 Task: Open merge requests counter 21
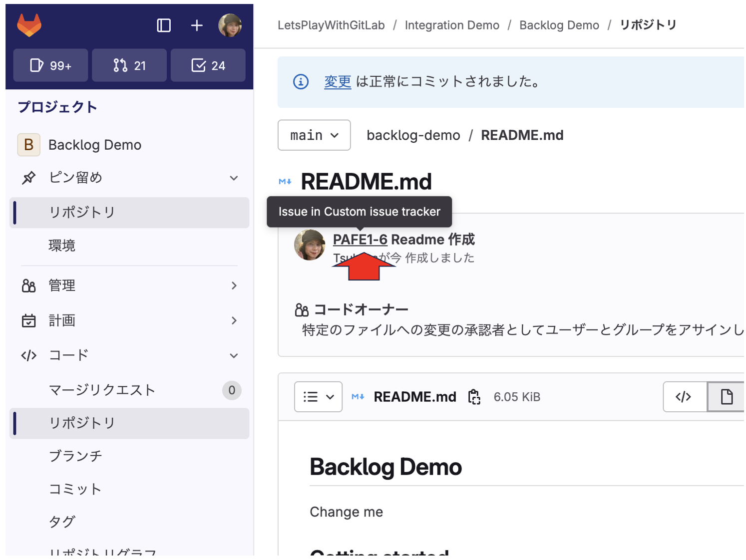(x=129, y=65)
